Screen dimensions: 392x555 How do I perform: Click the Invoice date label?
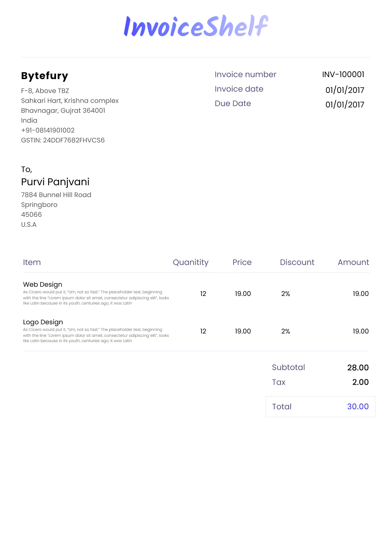coord(239,89)
